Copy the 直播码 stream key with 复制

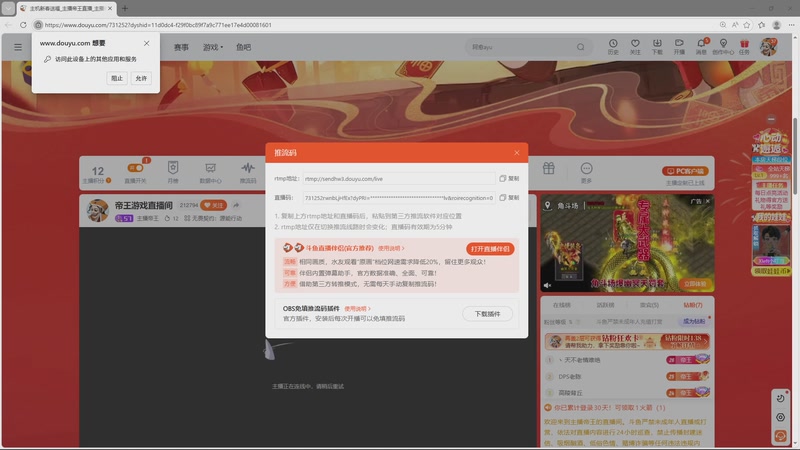[x=509, y=197]
